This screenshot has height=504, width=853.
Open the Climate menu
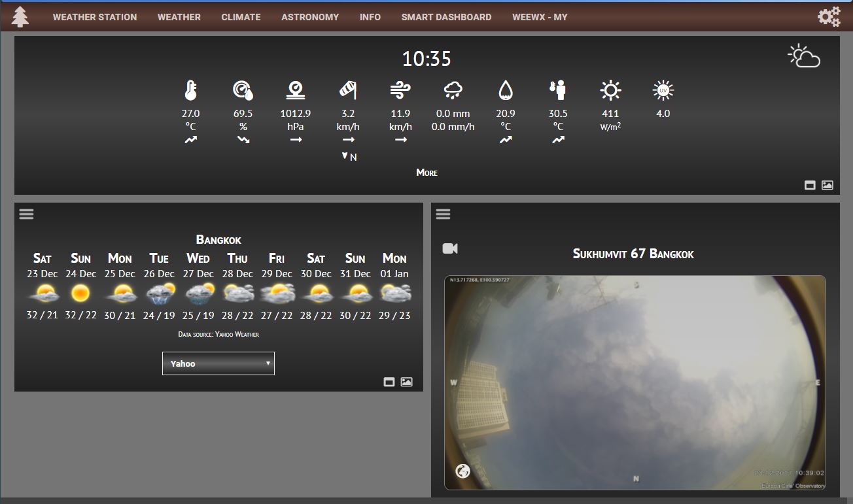241,17
